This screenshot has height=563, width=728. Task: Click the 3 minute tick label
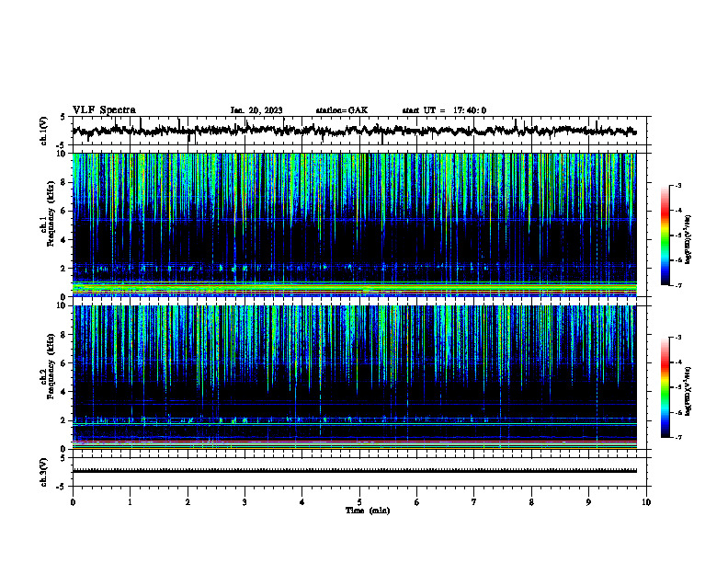(245, 502)
